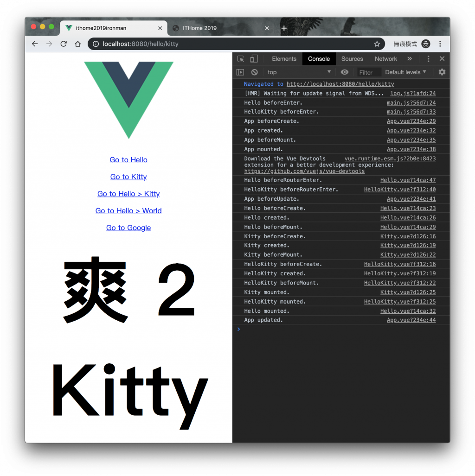Follow the Go to Google link
The width and height of the screenshot is (475, 476).
[128, 228]
